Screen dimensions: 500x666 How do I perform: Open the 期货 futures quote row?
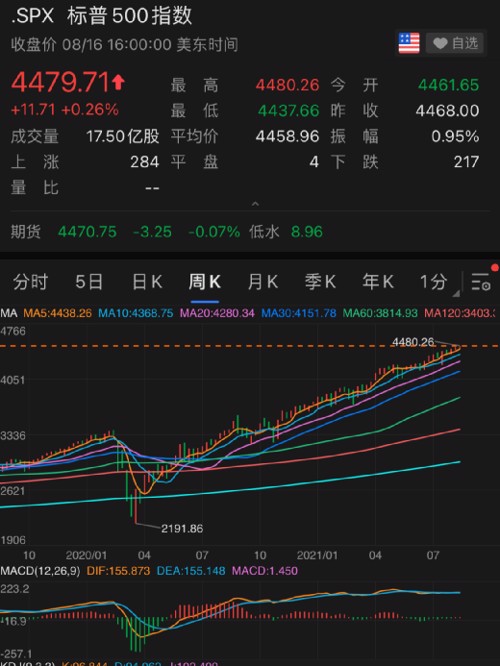[x=250, y=232]
